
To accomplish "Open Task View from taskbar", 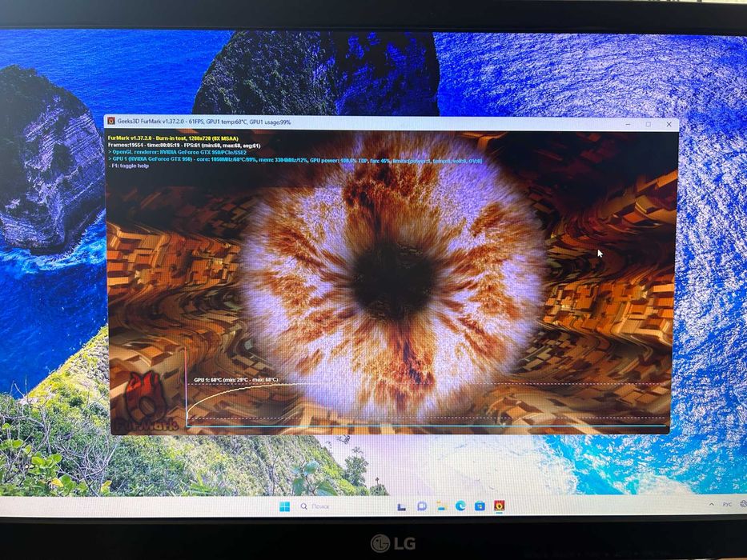I will click(x=402, y=506).
